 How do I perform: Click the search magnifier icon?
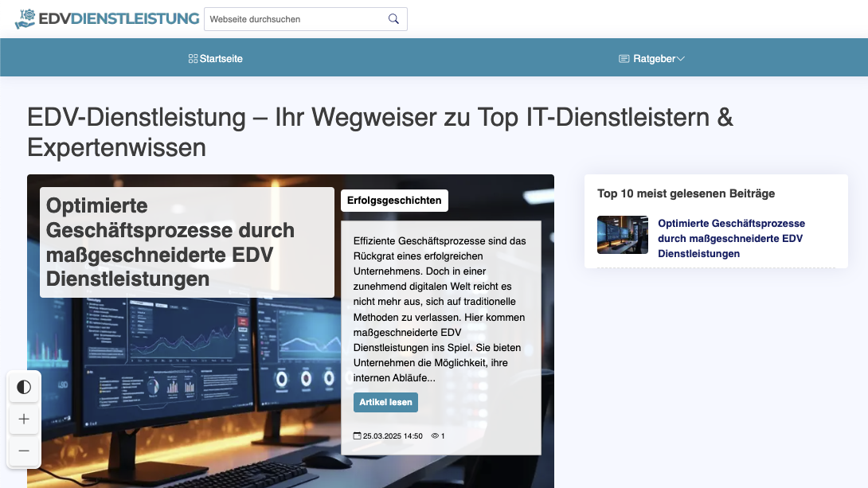pyautogui.click(x=393, y=18)
